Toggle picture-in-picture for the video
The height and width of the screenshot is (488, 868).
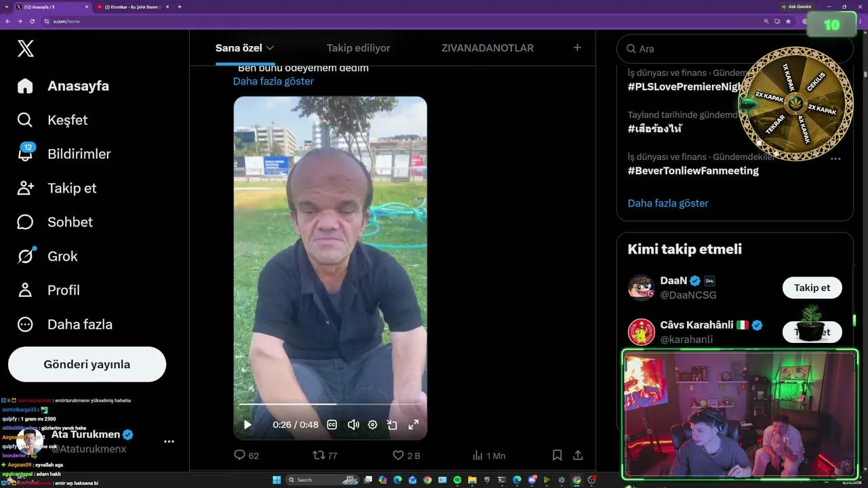point(392,425)
